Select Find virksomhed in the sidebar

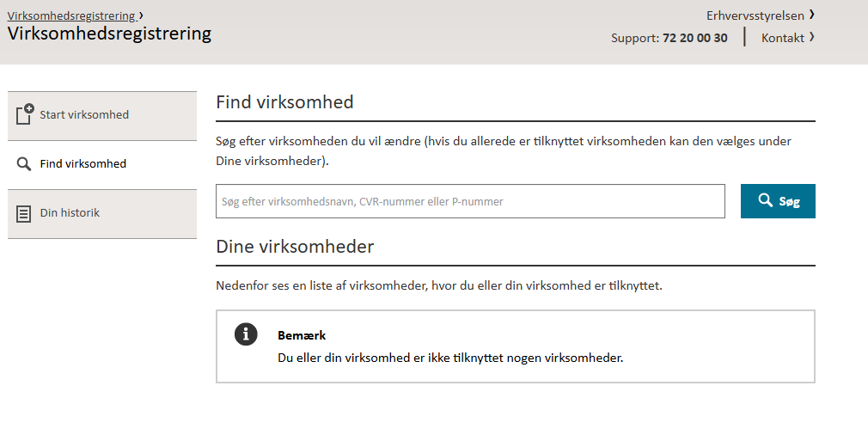pyautogui.click(x=102, y=164)
